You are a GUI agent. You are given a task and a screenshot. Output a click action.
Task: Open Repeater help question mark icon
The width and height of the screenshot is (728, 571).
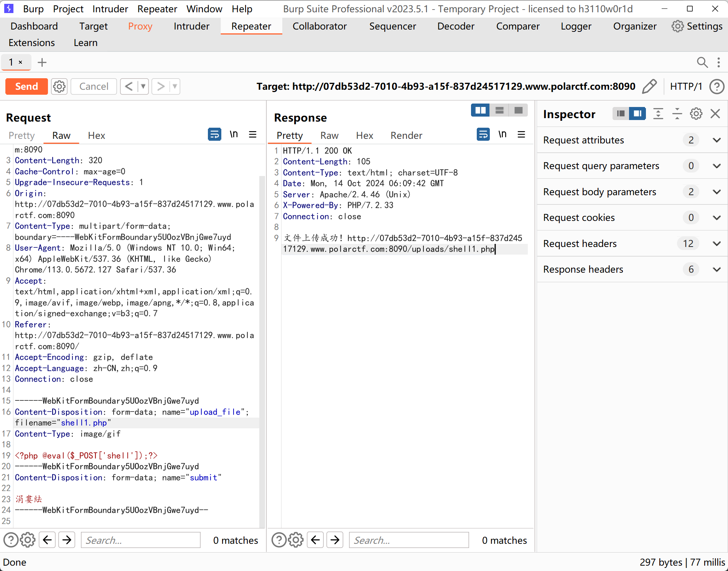point(716,87)
